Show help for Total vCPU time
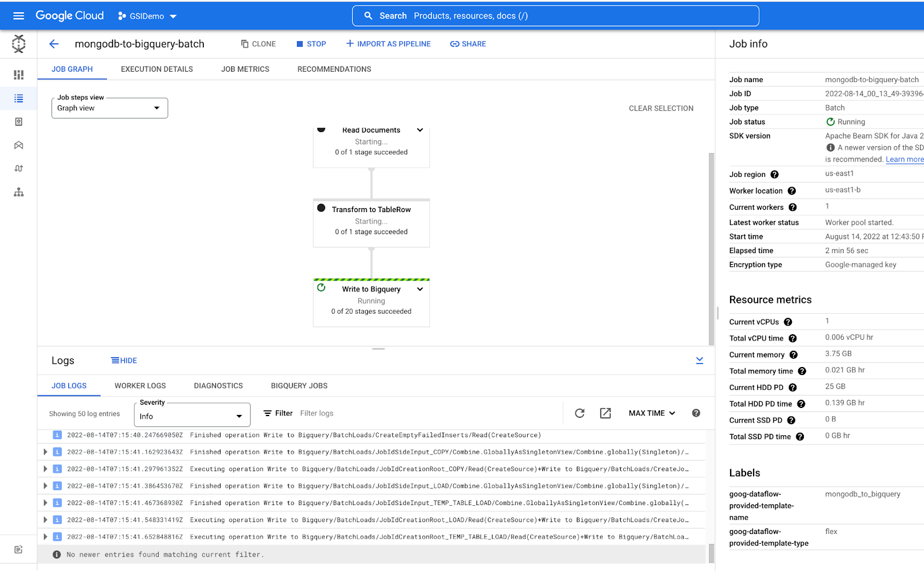924x571 pixels. pyautogui.click(x=793, y=339)
